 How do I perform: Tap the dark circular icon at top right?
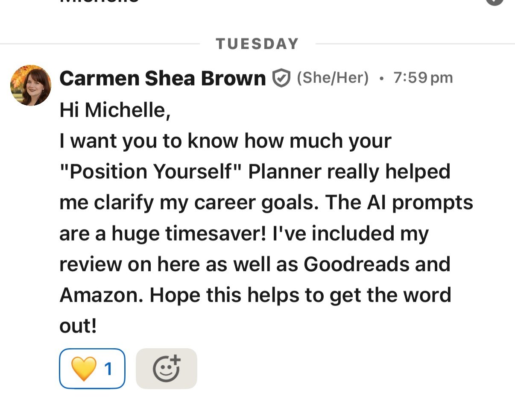pos(495,2)
